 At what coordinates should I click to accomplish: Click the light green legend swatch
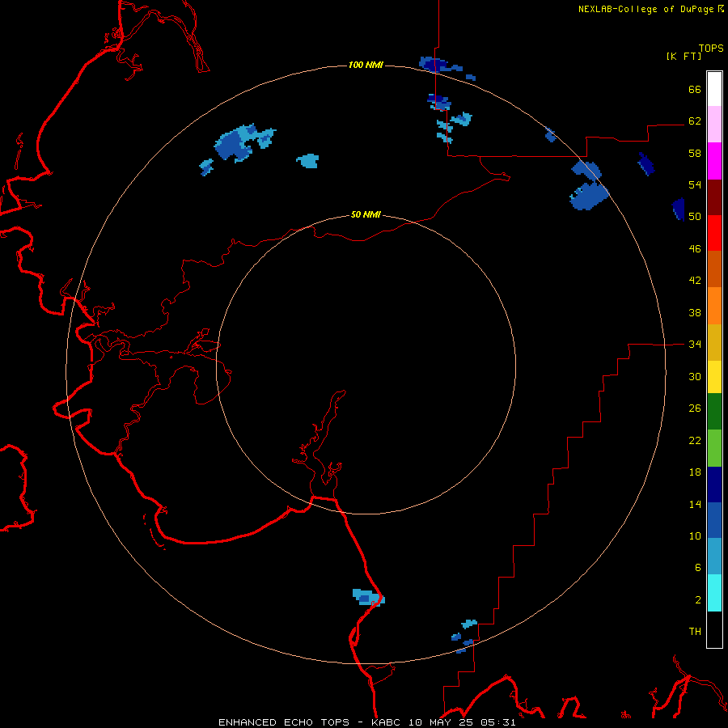click(x=714, y=448)
